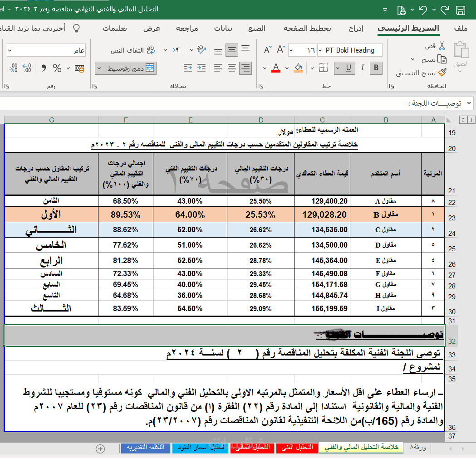Switch to the Review tab (مراجعة)
Screen dimensions: 476x458
pyautogui.click(x=187, y=29)
